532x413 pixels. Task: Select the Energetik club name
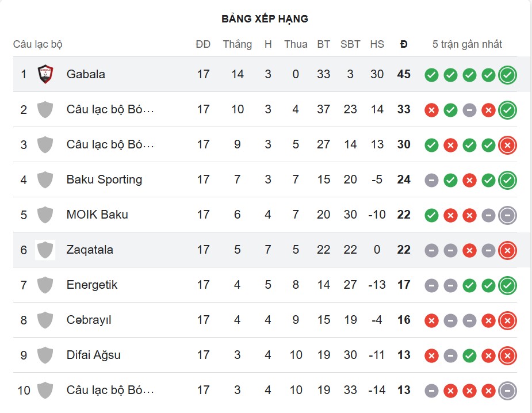(x=92, y=285)
